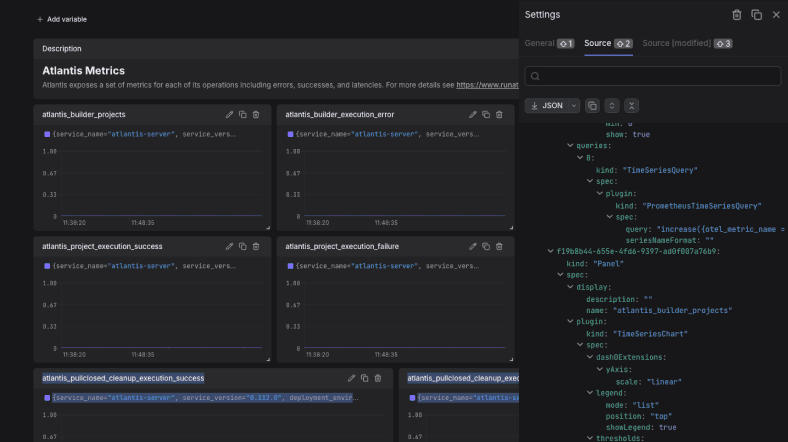This screenshot has width=788, height=442.
Task: Collapse the legend node in source
Action: pos(589,393)
